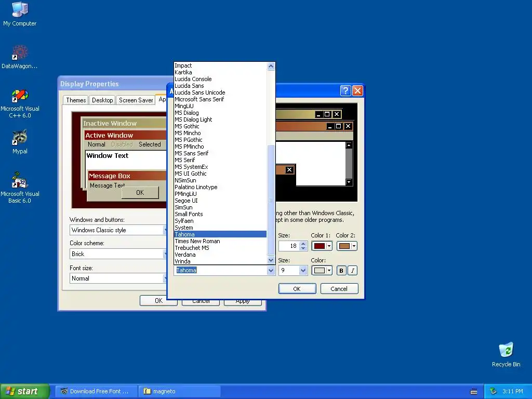
Task: Click the font list scrollbar thumb
Action: [271, 199]
